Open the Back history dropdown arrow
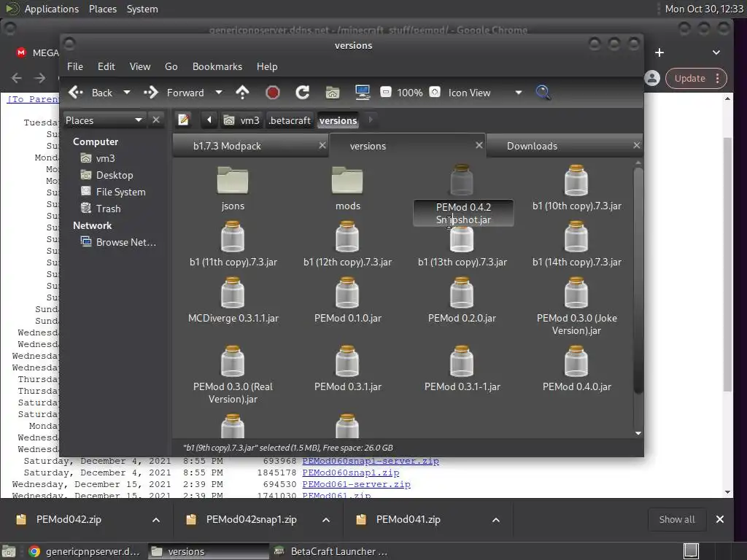This screenshot has width=747, height=560. click(x=127, y=93)
